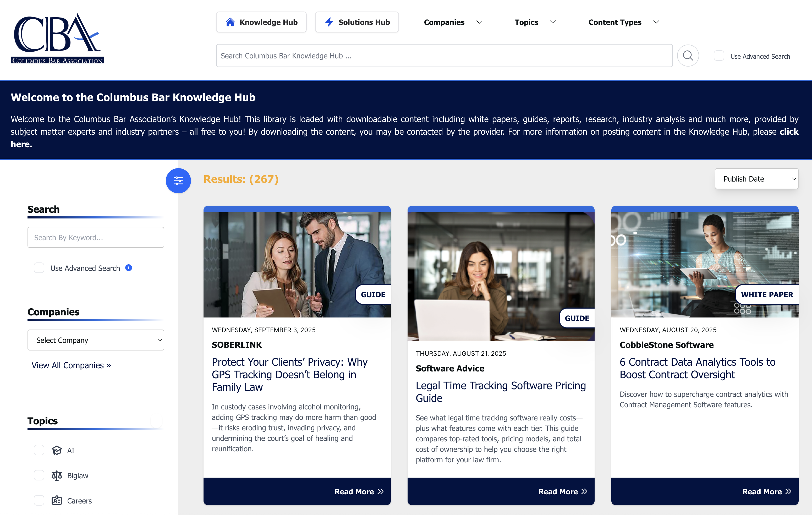Click the double chevron on CobbleStone Read More
This screenshot has width=812, height=515.
tap(788, 491)
